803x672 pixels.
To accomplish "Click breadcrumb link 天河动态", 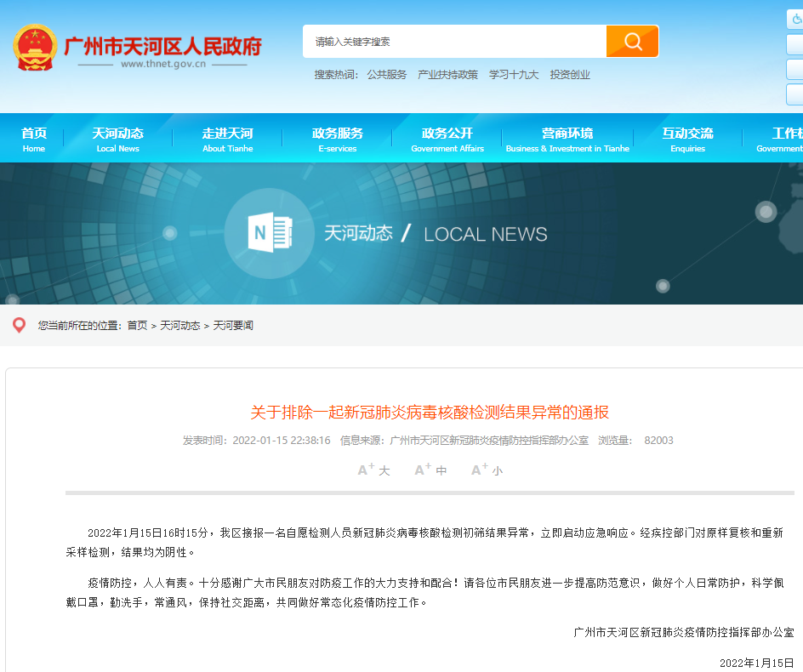I will tap(179, 326).
